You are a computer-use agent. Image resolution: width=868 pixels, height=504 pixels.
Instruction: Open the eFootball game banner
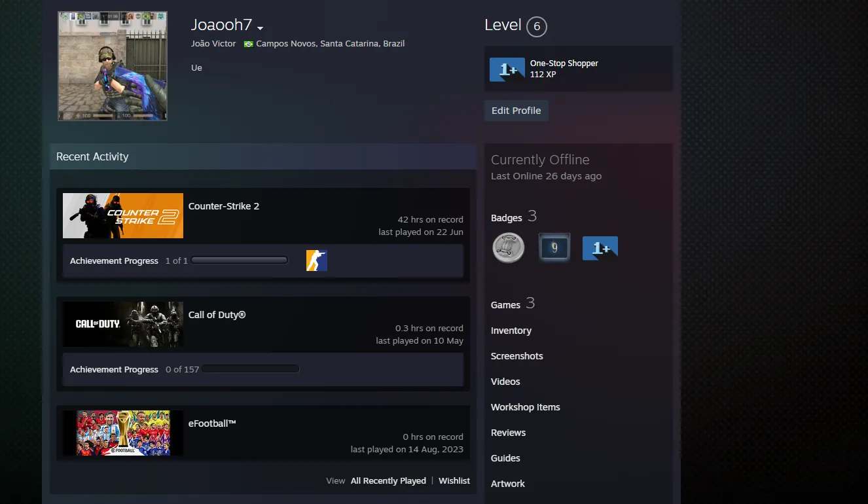click(123, 433)
